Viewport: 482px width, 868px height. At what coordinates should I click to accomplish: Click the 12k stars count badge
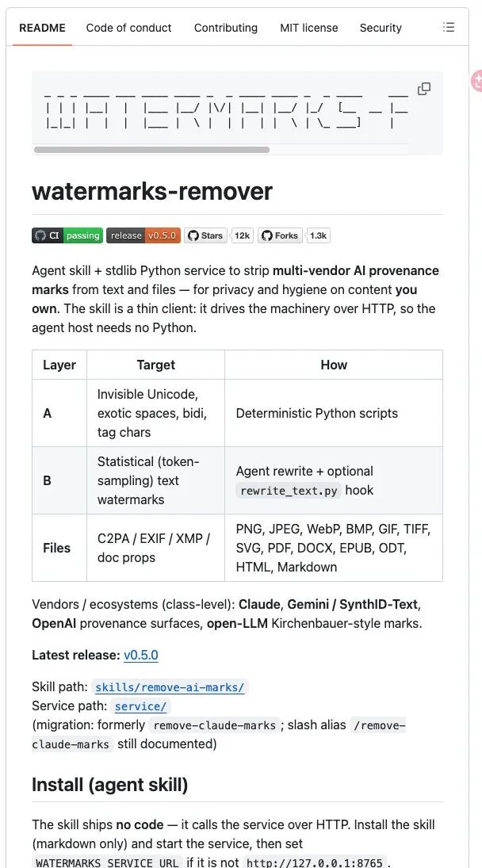point(242,235)
